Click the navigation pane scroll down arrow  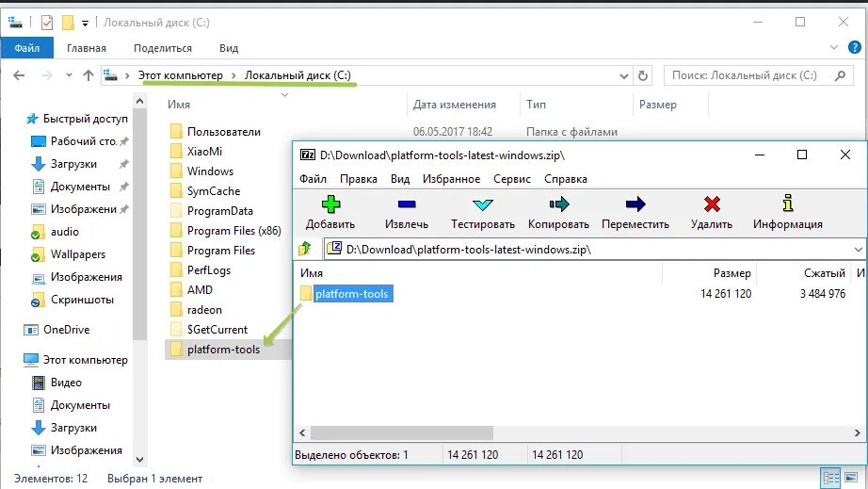[139, 459]
